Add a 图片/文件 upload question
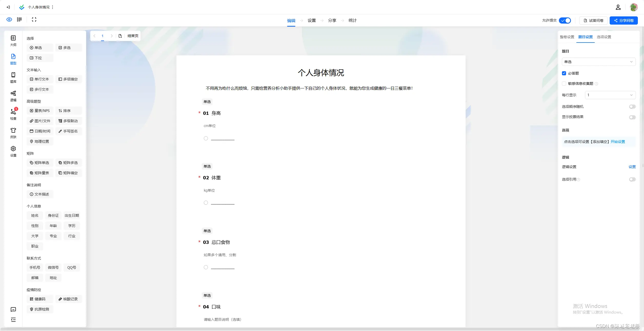 coord(40,121)
